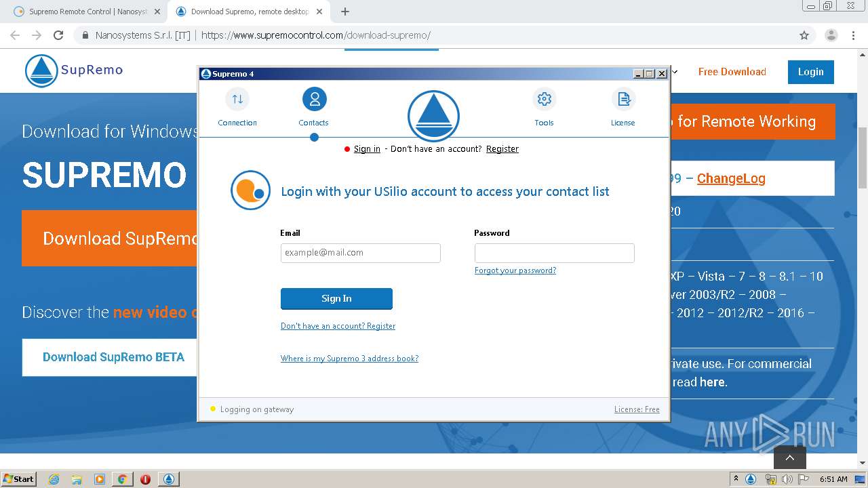
Task: Open the volume tray icon
Action: (x=787, y=479)
